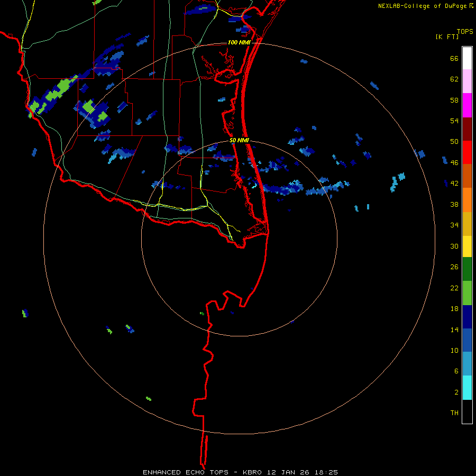Select the light green 26 K FT swatch
Image resolution: width=476 pixels, height=476 pixels.
click(x=467, y=293)
